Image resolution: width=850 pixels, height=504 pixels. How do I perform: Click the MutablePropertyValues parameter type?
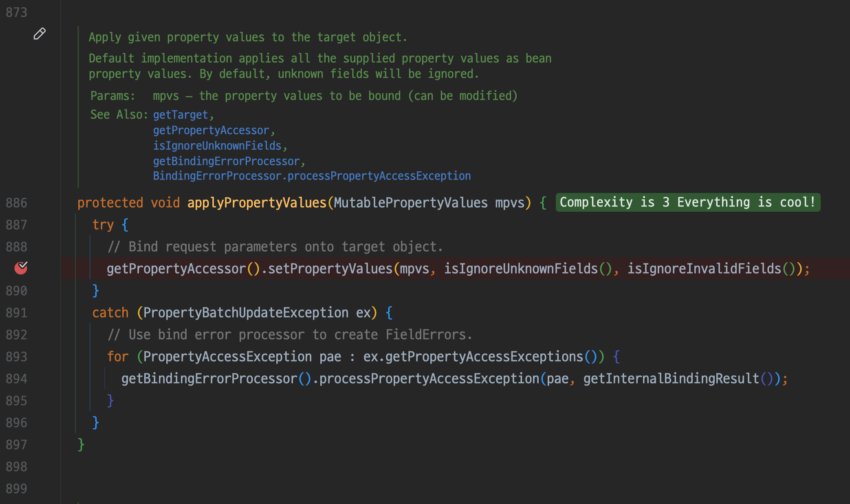(410, 203)
